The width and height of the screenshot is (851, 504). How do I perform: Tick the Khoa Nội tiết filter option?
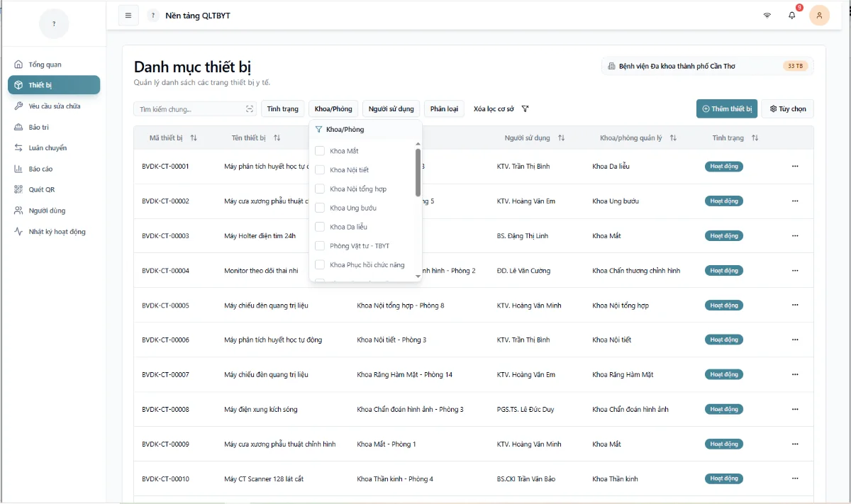320,170
